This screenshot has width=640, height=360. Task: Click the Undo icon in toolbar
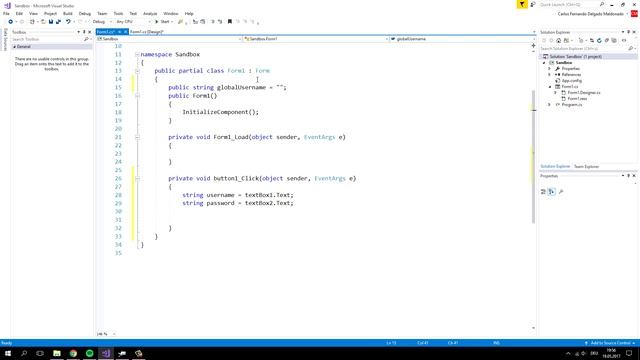(68, 22)
